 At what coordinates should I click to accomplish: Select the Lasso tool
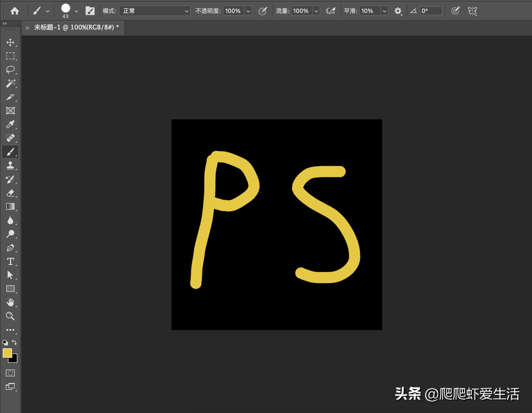pos(10,70)
